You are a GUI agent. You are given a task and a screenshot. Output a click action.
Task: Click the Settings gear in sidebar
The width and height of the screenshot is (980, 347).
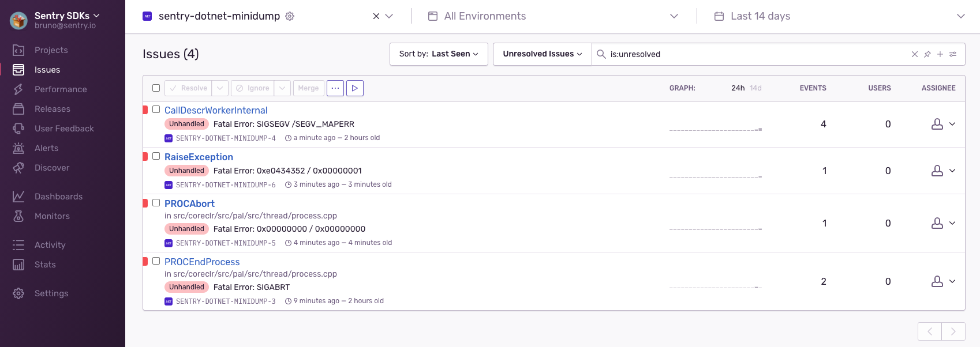point(18,293)
